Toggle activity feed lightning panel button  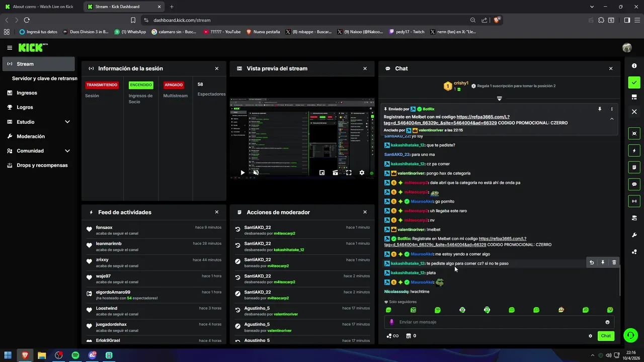[x=634, y=150]
